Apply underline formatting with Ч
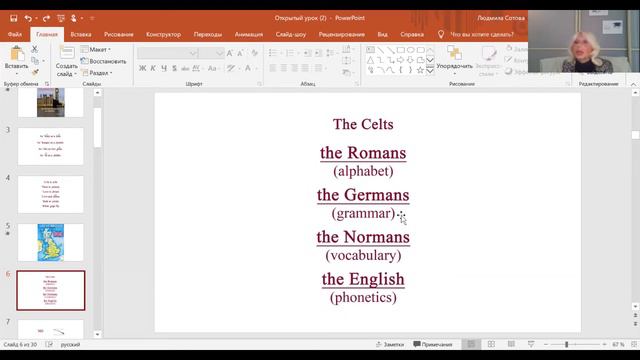The image size is (640, 360). 164,68
